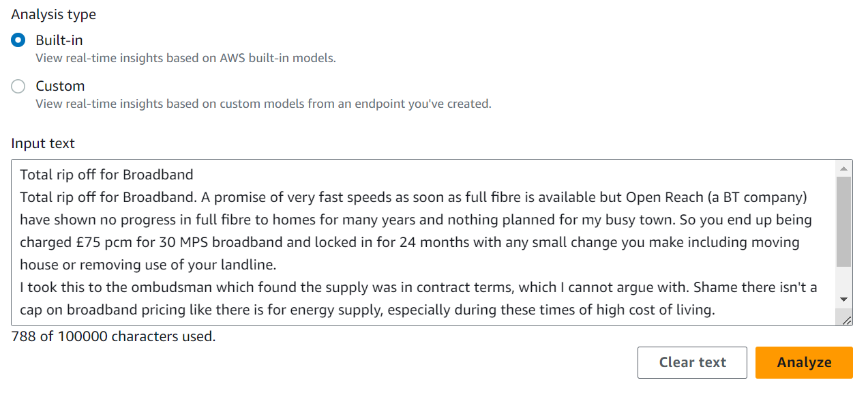The height and width of the screenshot is (393, 868).
Task: Click the Clear text button
Action: click(693, 362)
